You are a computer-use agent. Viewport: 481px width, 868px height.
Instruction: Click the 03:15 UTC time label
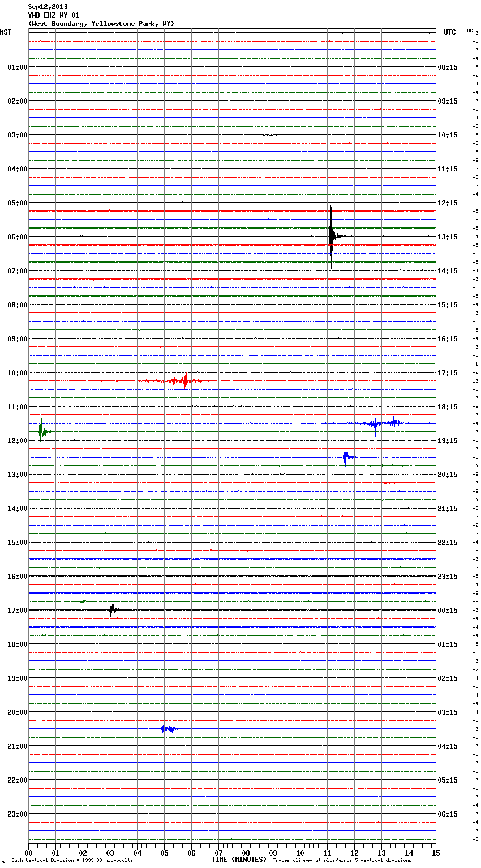[x=448, y=712]
